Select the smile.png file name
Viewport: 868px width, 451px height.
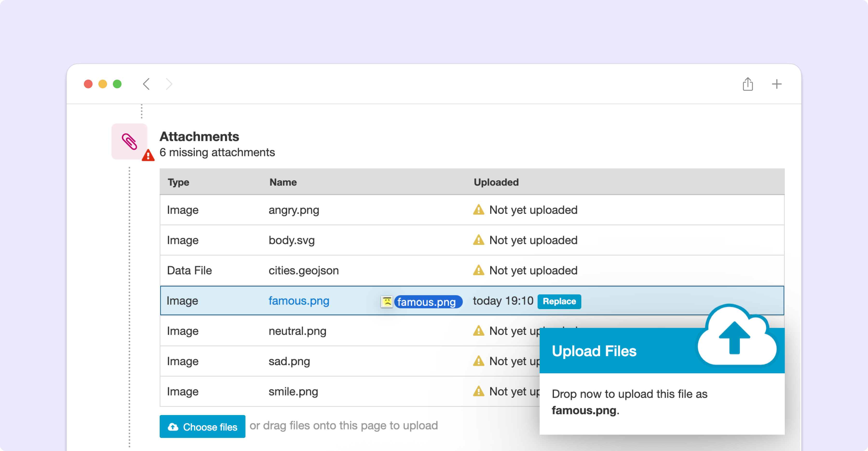pyautogui.click(x=293, y=392)
